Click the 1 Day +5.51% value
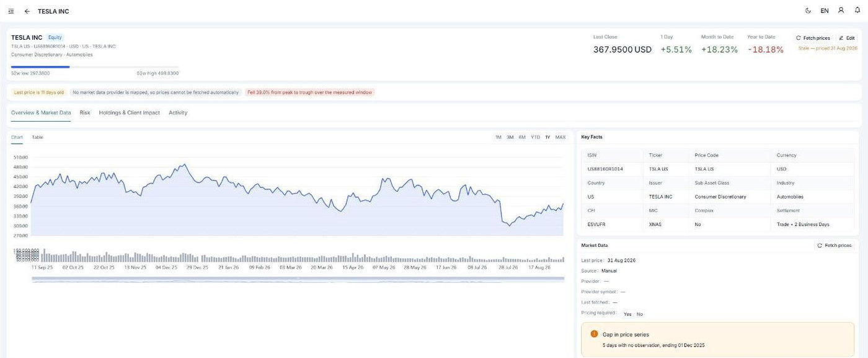This screenshot has width=868, height=358. [676, 50]
